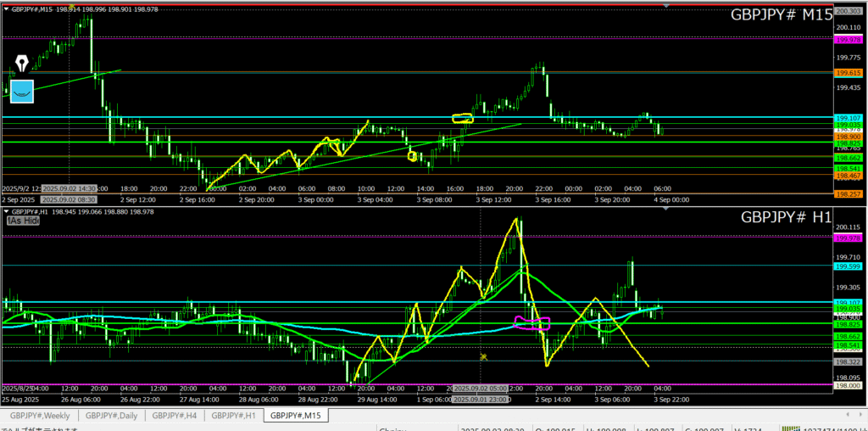
Task: Click the orange 198.467 price label
Action: tap(848, 176)
